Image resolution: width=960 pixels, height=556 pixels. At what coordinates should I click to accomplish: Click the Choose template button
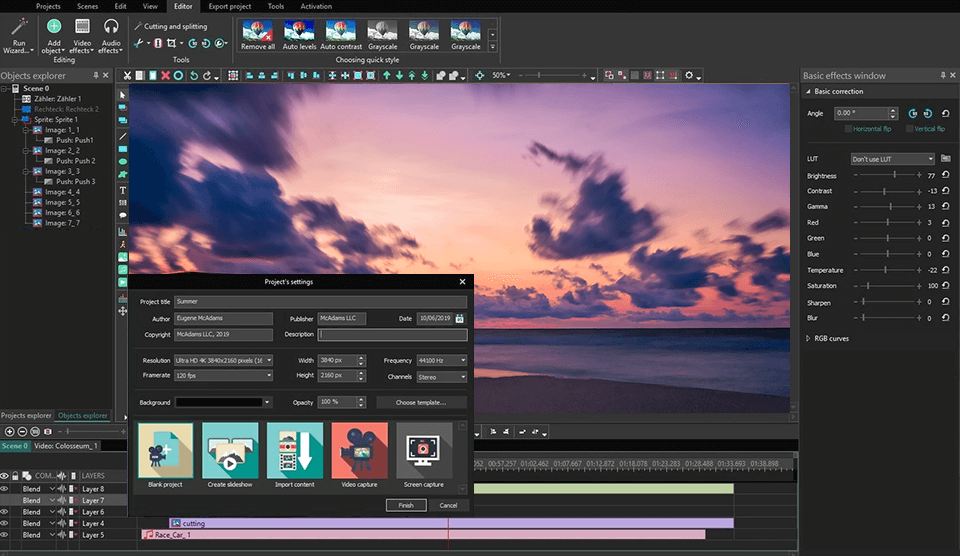click(x=421, y=402)
